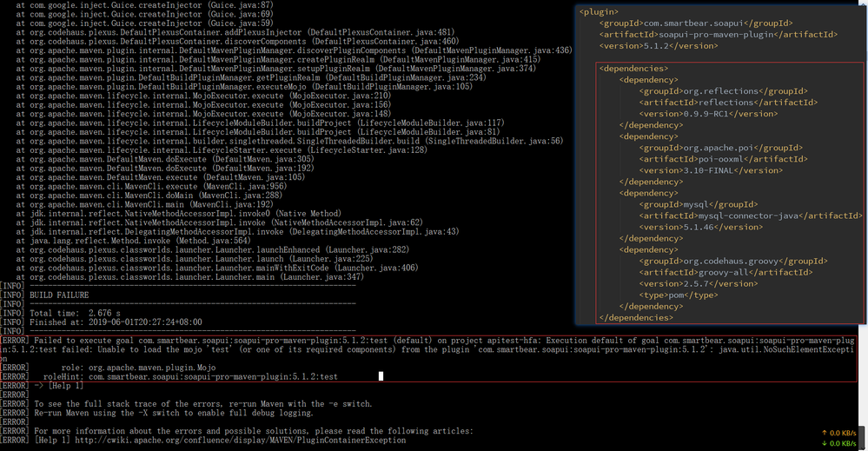Click the DelegatingMethodAccessorImpl.invoke stack line
Viewport: 868px width, 451px height.
tap(237, 232)
